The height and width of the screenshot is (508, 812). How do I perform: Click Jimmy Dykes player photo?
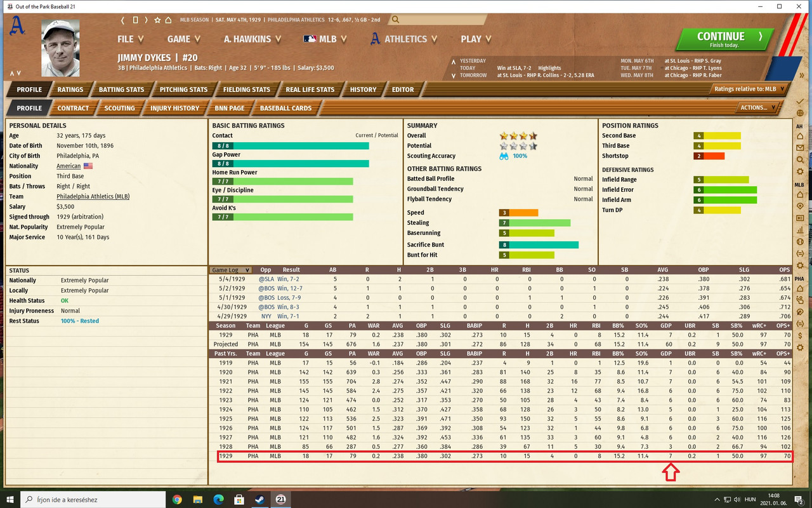pos(60,48)
